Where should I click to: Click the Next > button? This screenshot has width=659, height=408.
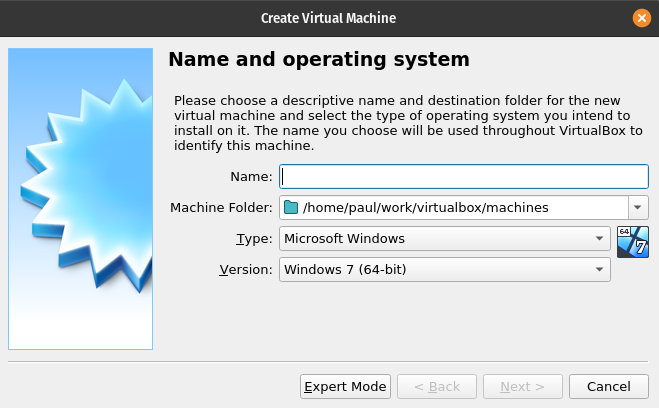(522, 387)
